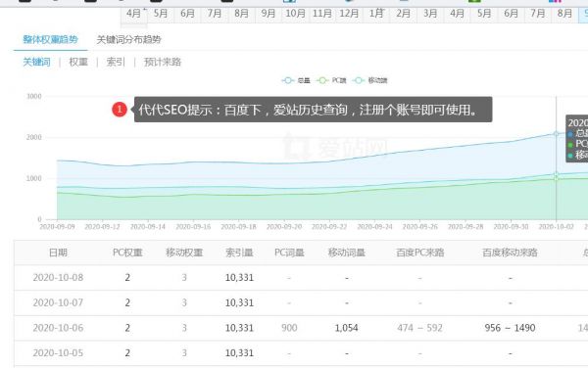588x368 pixels.
Task: Click the 2020-09-30 x-axis label
Action: pyautogui.click(x=512, y=226)
